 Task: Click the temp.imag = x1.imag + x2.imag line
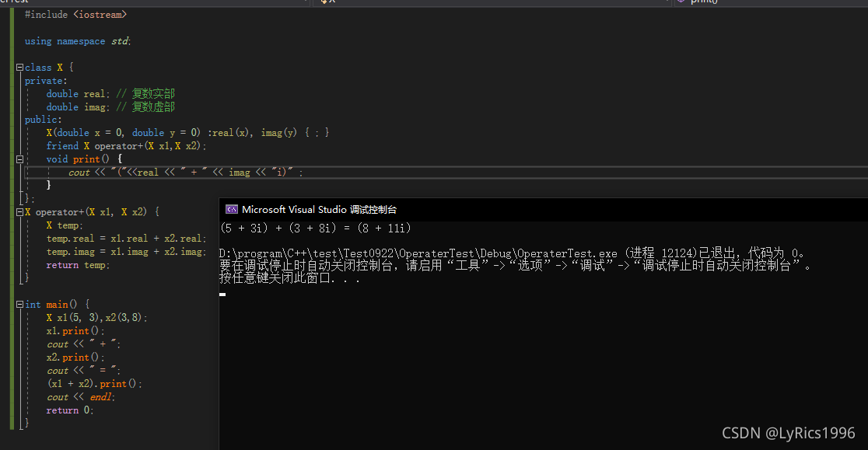coord(126,252)
